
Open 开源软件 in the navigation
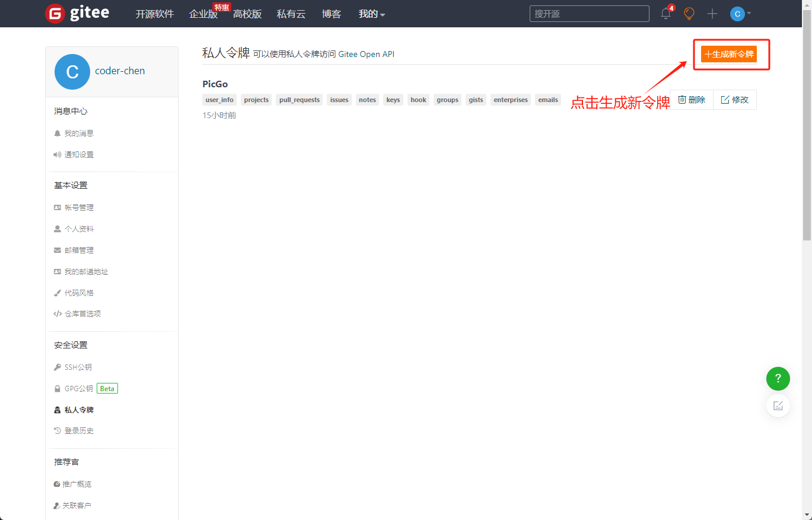(x=154, y=14)
